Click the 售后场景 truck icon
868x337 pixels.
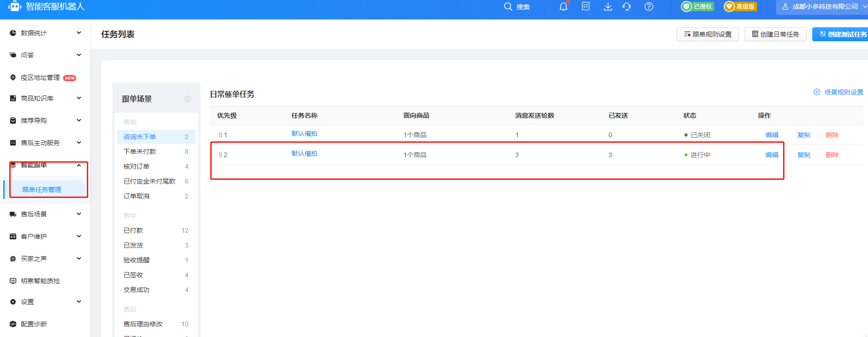point(13,214)
